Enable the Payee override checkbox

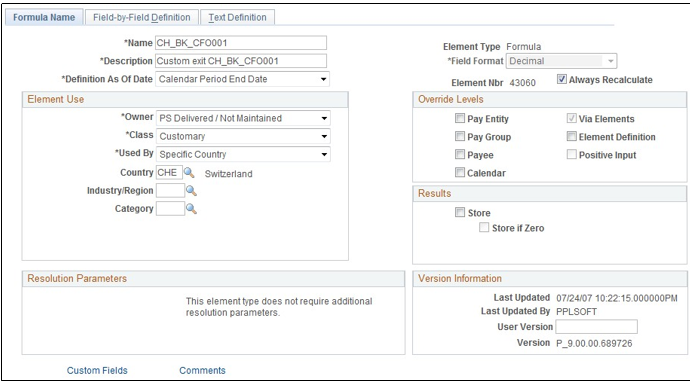click(460, 154)
